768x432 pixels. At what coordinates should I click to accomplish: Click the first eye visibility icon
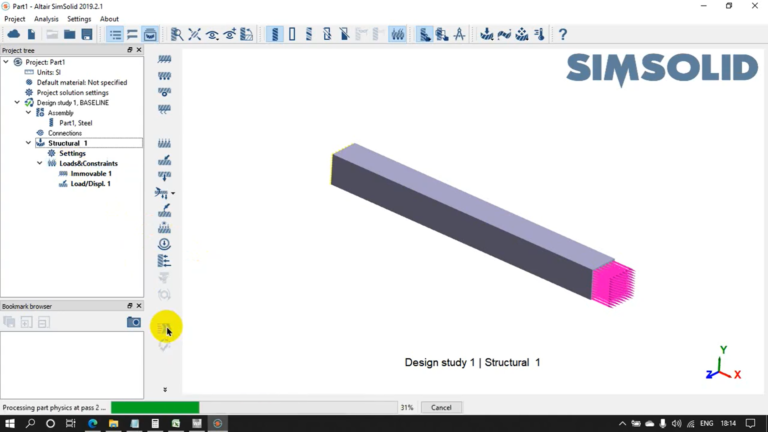(x=212, y=34)
